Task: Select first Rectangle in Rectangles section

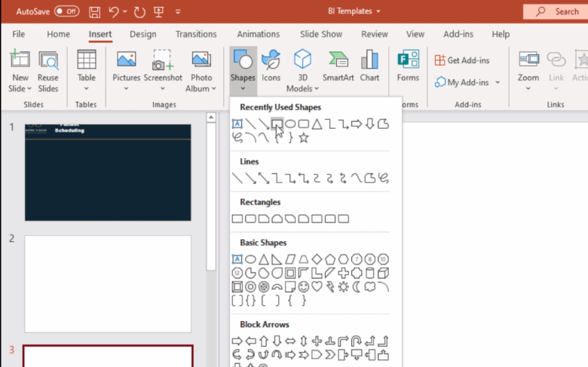Action: [237, 219]
